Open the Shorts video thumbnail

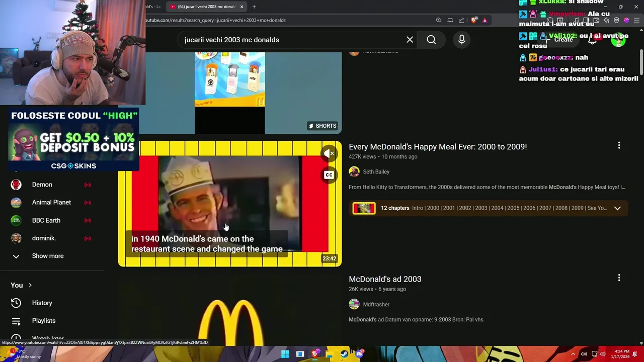coord(230,93)
